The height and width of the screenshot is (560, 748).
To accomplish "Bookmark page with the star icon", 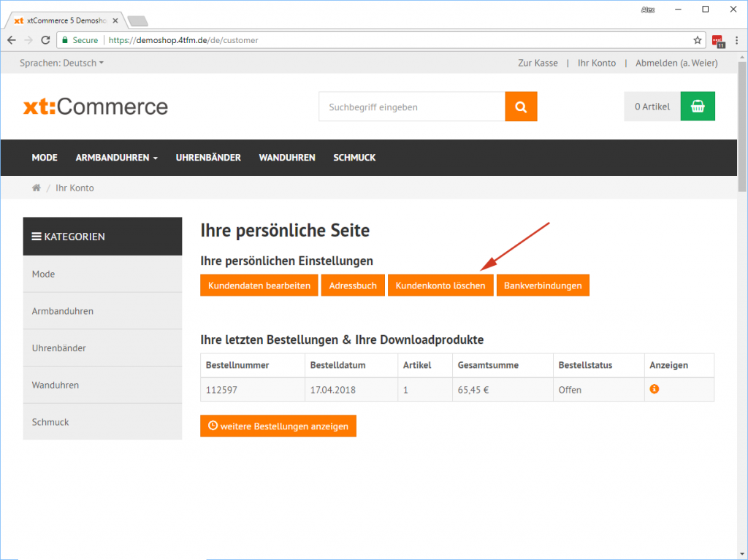I will 698,40.
